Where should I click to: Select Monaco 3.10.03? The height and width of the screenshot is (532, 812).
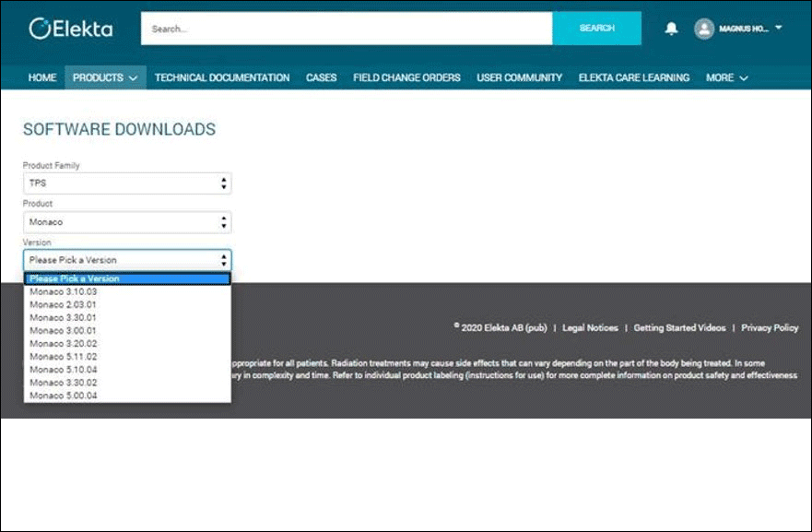point(127,291)
